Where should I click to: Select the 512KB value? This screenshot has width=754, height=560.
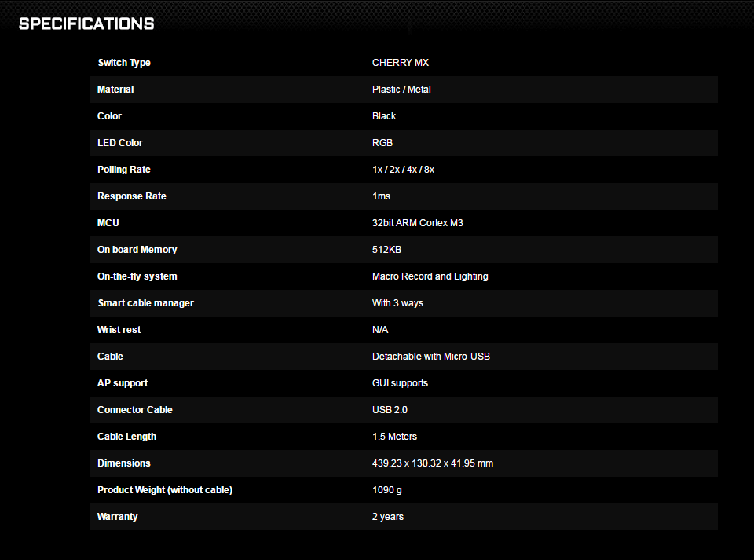tap(386, 250)
